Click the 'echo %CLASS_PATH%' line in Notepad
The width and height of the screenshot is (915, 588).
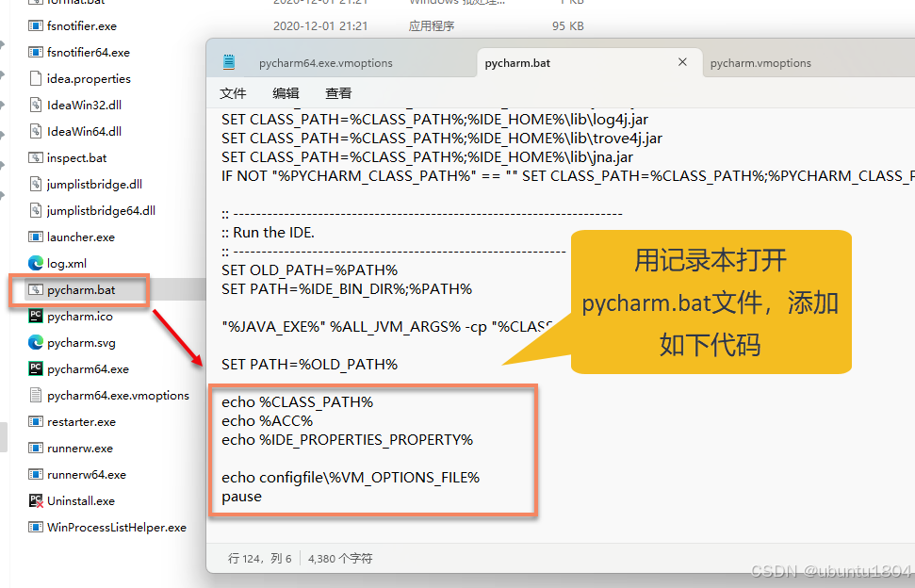click(x=297, y=402)
